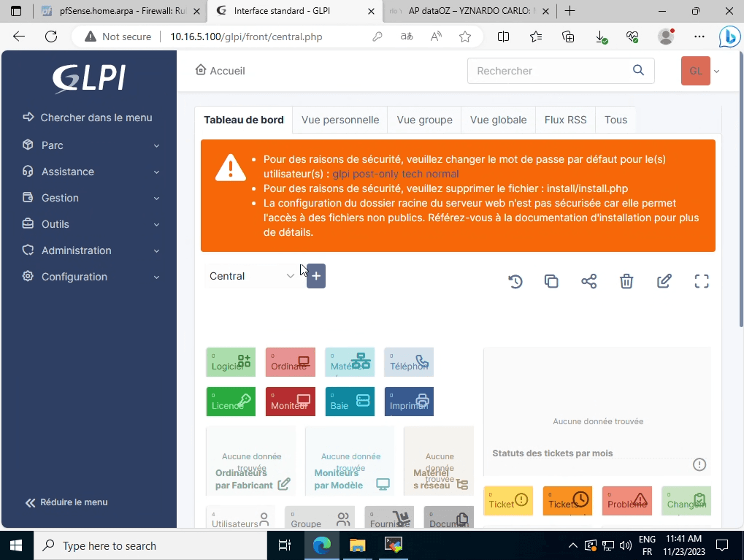Collapse sidebar with Réduire le menu
This screenshot has height=560, width=744.
coord(67,502)
